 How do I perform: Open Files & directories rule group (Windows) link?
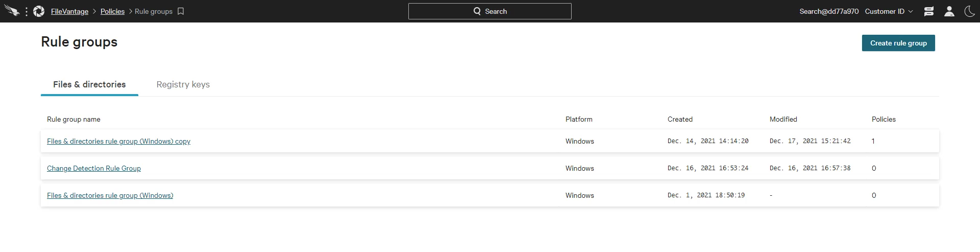pos(110,195)
